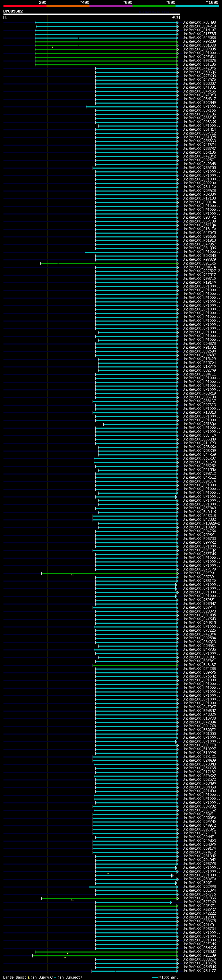Screen dimensions: 222x980
Task: Click the green alignment bar for C6TEW5
Action: point(106,65)
